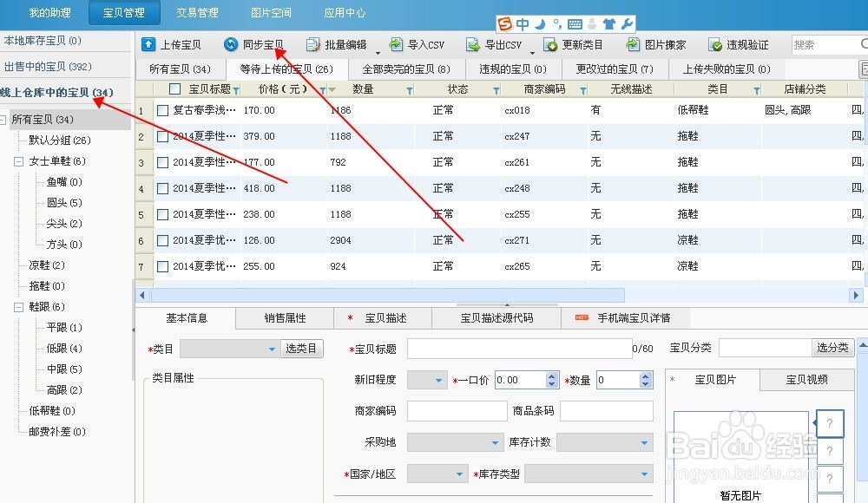Viewport: 868px width, 503px height.
Task: Click the 选类目 button
Action: [x=301, y=349]
